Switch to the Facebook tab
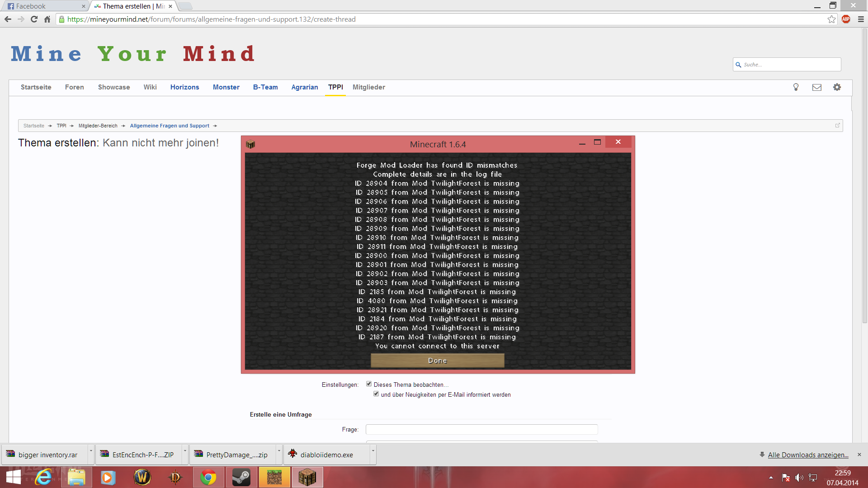 point(45,6)
